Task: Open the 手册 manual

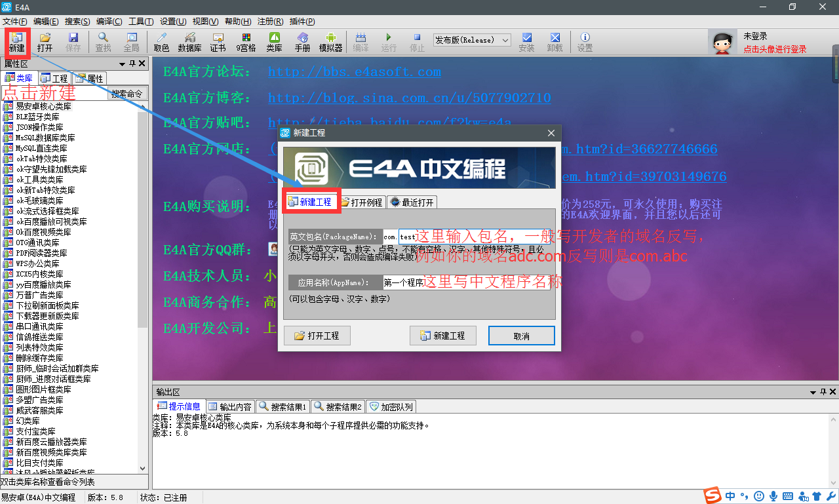Action: (302, 42)
